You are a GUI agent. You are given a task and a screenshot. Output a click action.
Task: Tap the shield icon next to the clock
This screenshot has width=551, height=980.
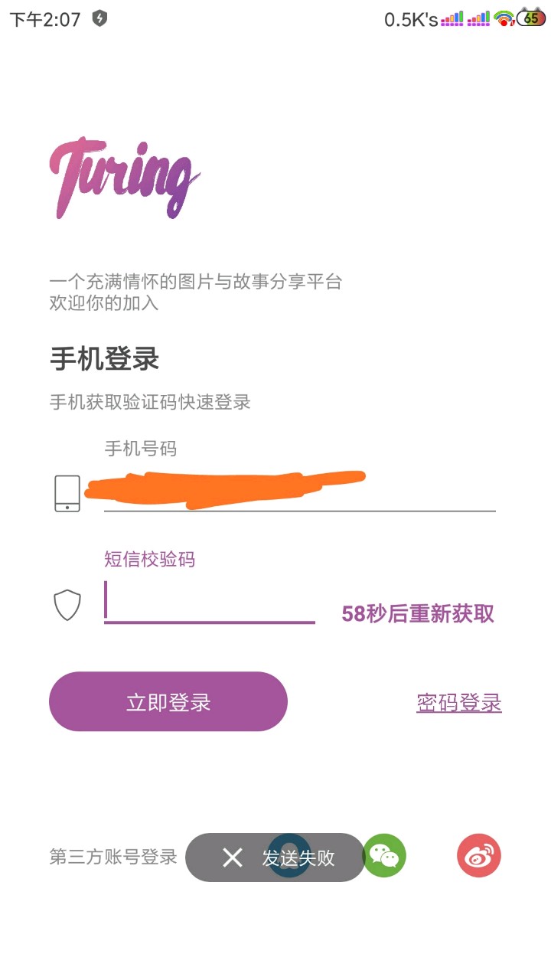[x=99, y=18]
